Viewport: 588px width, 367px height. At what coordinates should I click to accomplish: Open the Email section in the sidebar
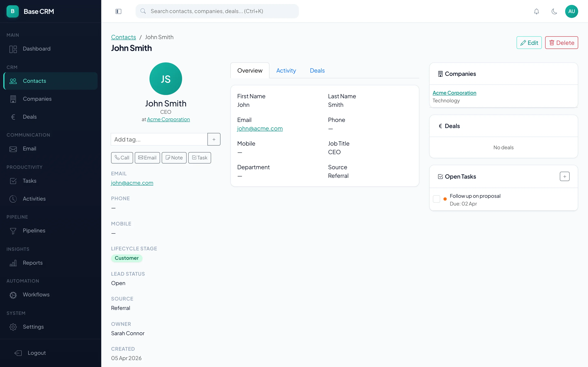[x=29, y=149]
